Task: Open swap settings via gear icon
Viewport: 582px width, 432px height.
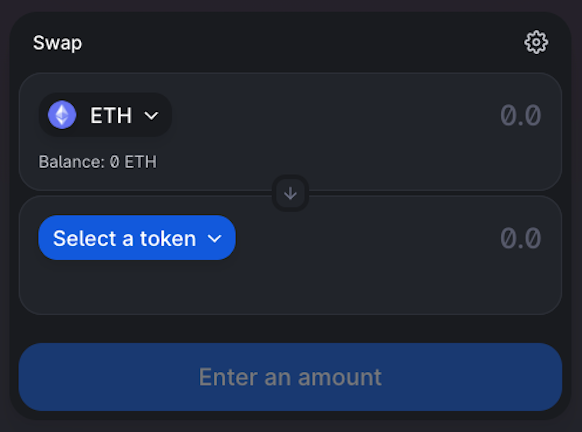Action: tap(536, 42)
